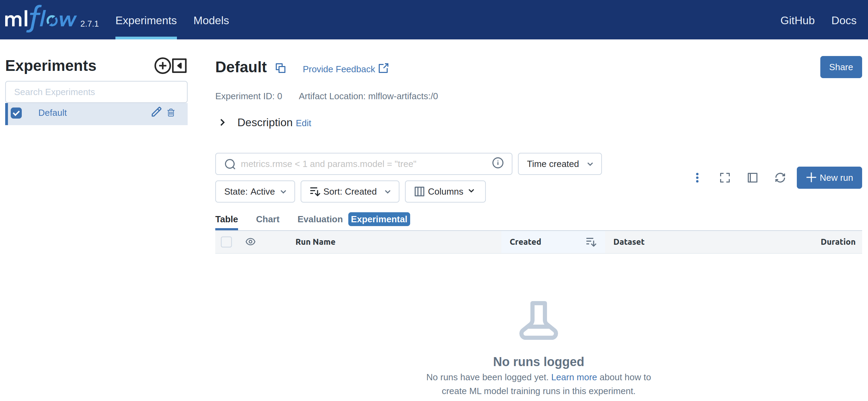This screenshot has width=868, height=401.
Task: Collapse the experiments sidebar panel
Action: click(180, 66)
